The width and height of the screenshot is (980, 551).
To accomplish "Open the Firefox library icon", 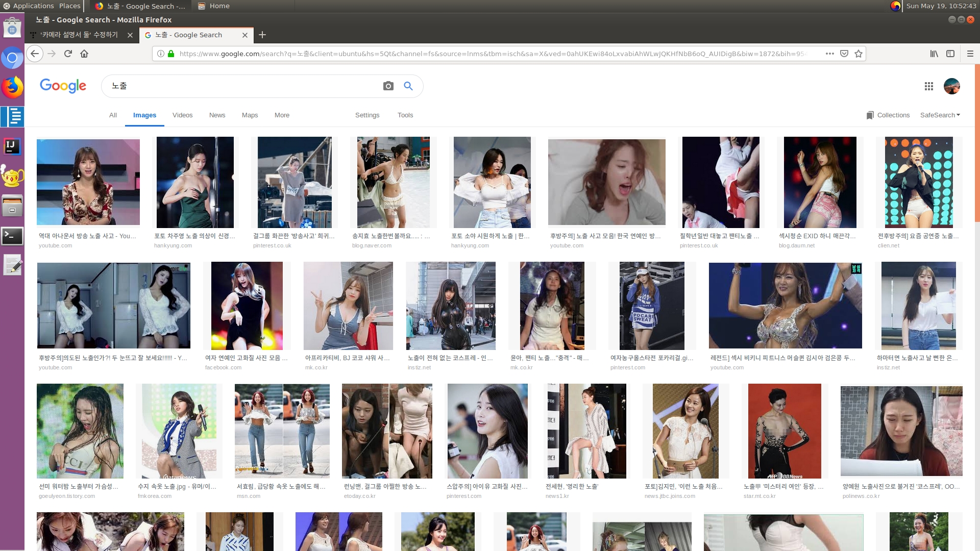I will coord(934,54).
